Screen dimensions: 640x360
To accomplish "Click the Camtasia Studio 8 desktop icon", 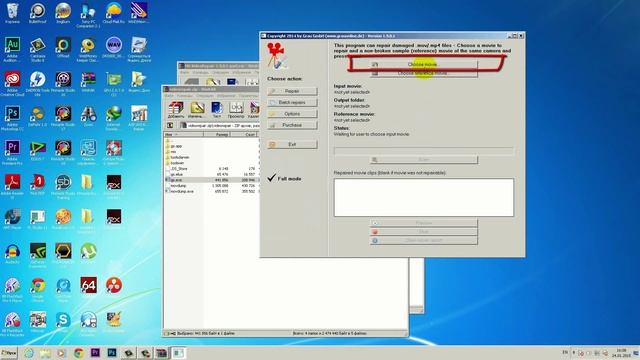I will tap(38, 49).
